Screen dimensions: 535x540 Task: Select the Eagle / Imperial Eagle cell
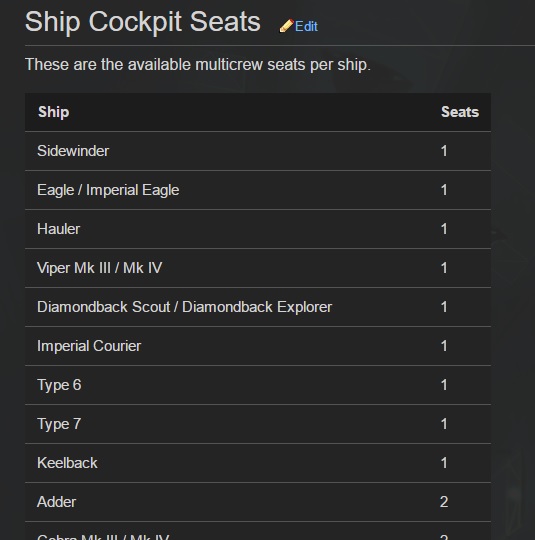click(x=108, y=190)
